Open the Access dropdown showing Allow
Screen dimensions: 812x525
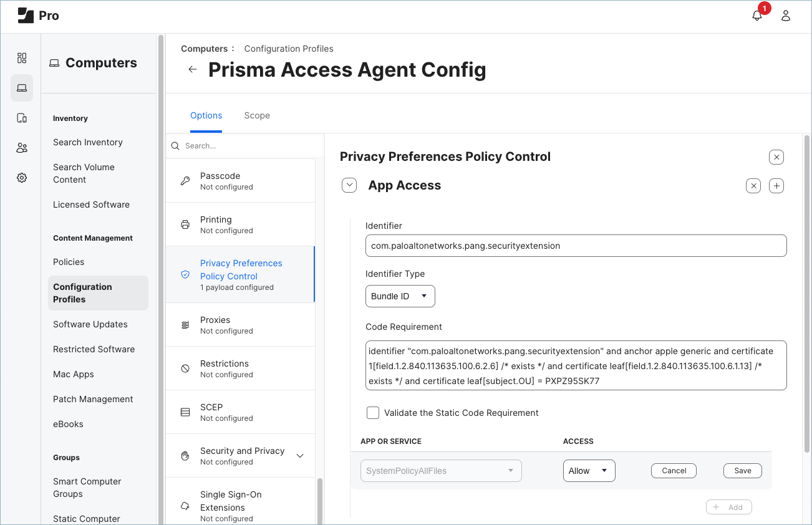[x=589, y=470]
